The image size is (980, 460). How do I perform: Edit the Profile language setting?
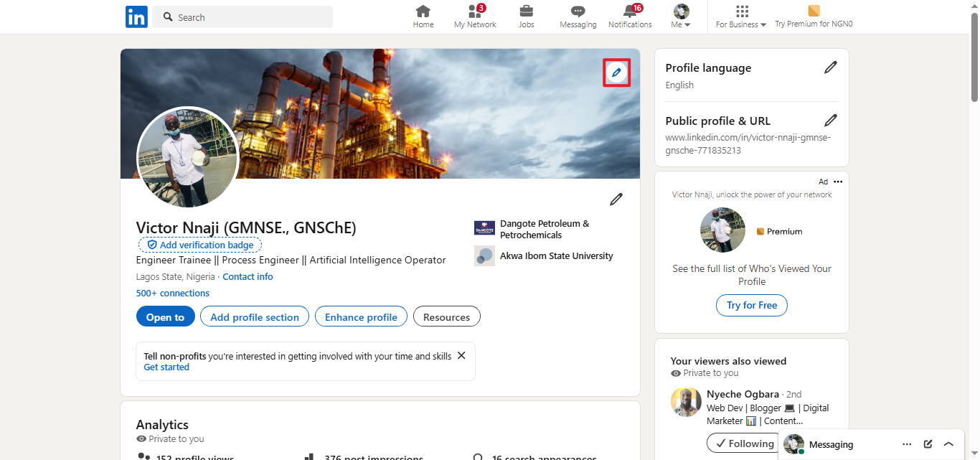830,67
